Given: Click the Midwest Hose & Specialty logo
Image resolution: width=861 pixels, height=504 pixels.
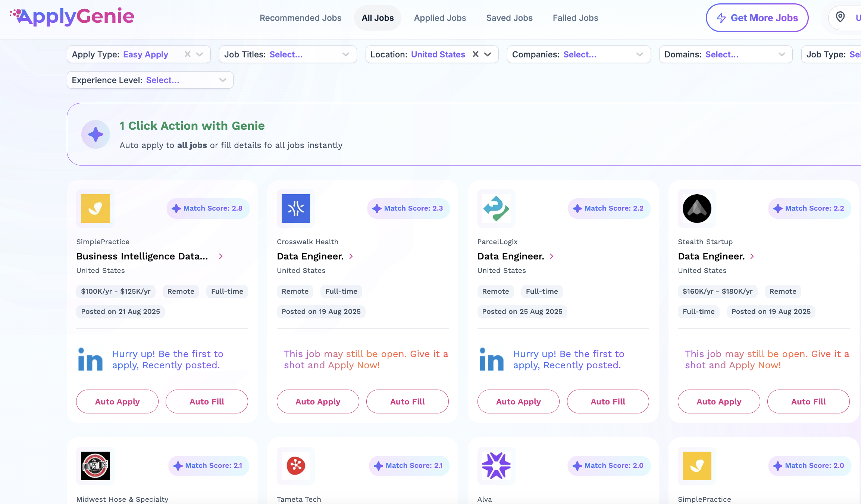Looking at the screenshot, I should [96, 466].
